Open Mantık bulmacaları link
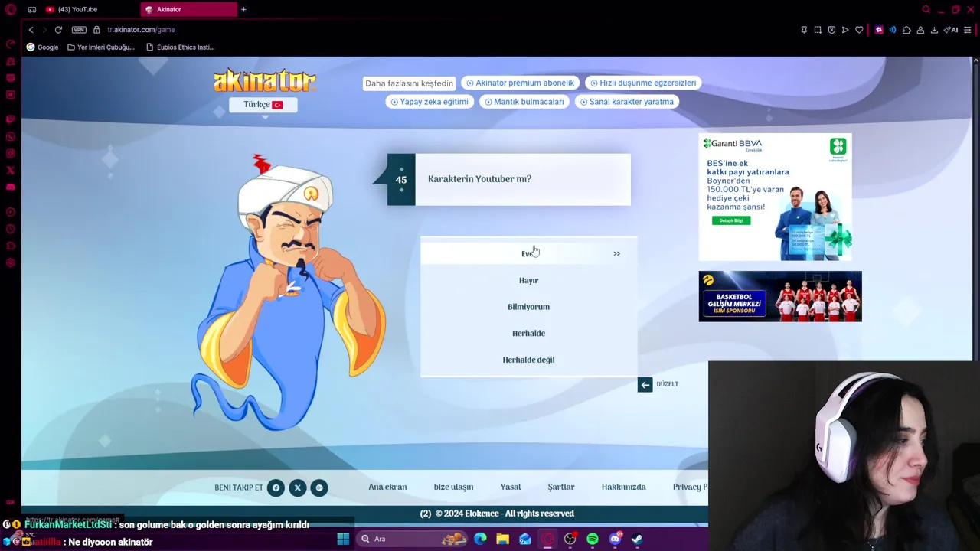 [524, 102]
